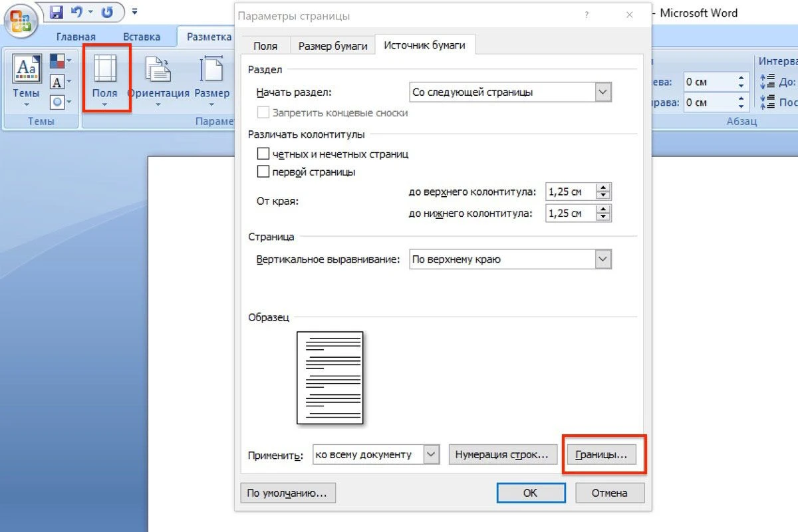
Task: Confirm dialog with OK button
Action: coord(531,493)
